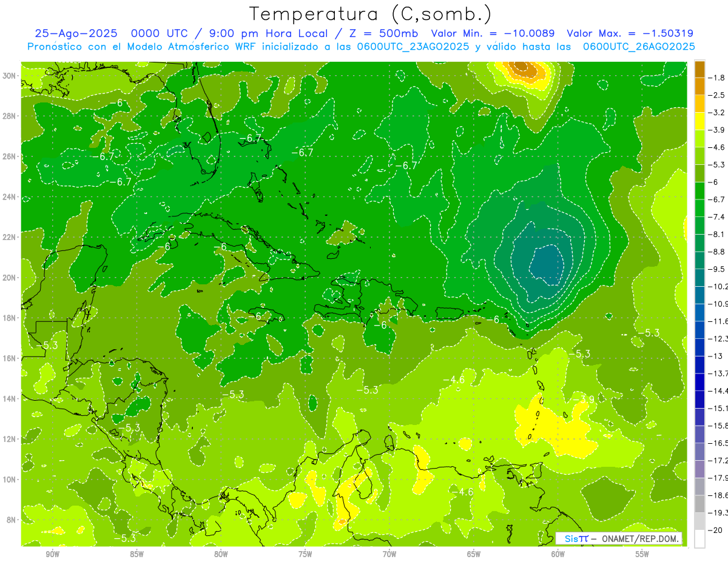Click the "-15.1" colorbar value
The height and width of the screenshot is (562, 728).
click(x=718, y=408)
